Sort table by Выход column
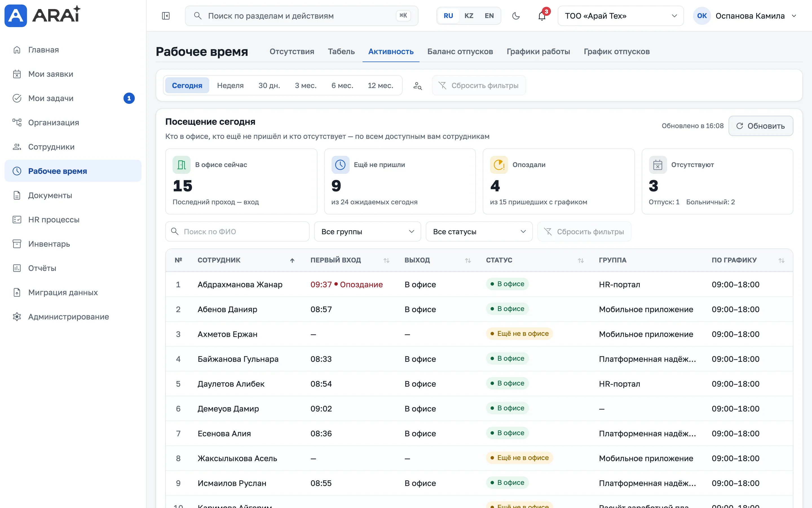812x508 pixels. [468, 260]
